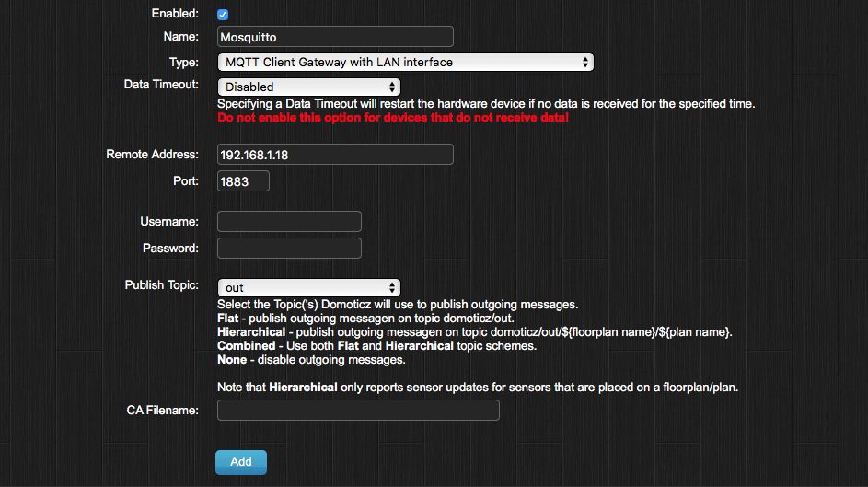Open the Publish Topic dropdown
Screen dimensions: 868x487
pyautogui.click(x=308, y=288)
